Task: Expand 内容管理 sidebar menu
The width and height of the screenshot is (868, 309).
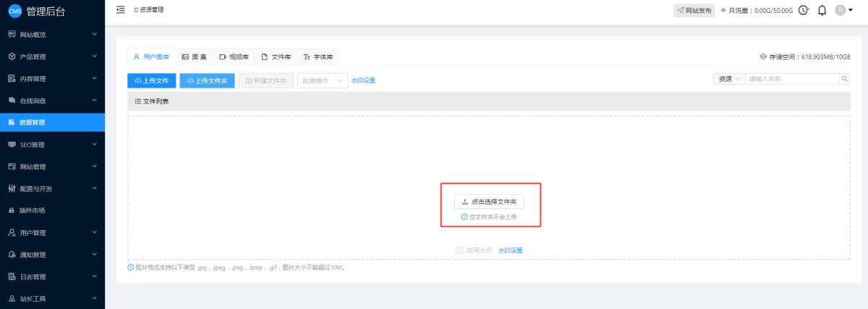Action: point(52,78)
